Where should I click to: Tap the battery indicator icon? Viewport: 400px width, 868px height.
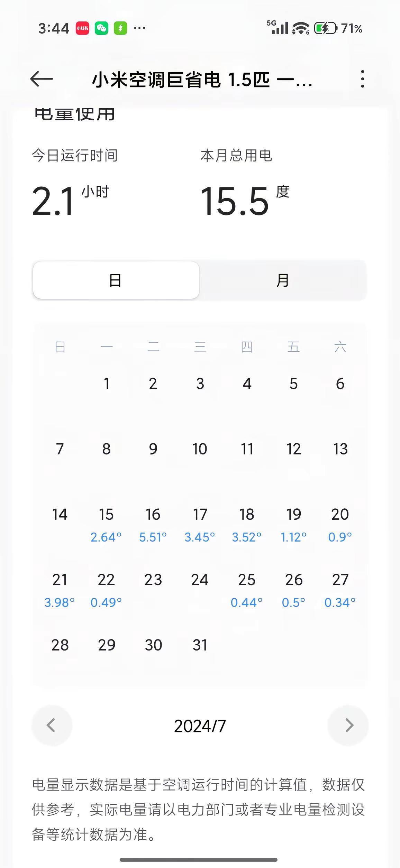pyautogui.click(x=325, y=28)
